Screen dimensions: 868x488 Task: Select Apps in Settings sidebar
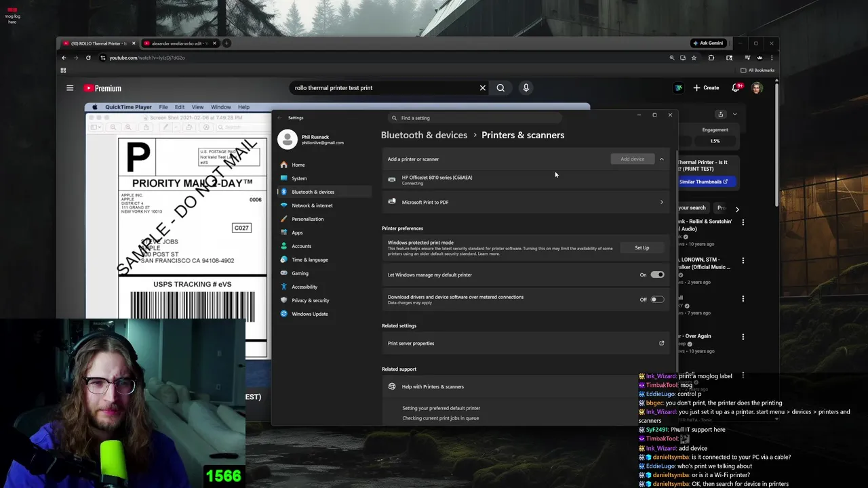(x=324, y=232)
